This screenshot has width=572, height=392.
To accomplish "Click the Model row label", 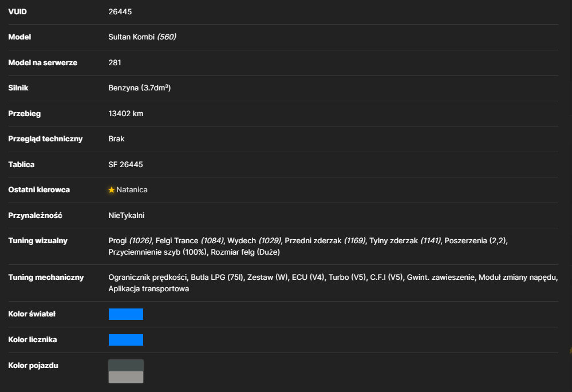I will tap(19, 37).
